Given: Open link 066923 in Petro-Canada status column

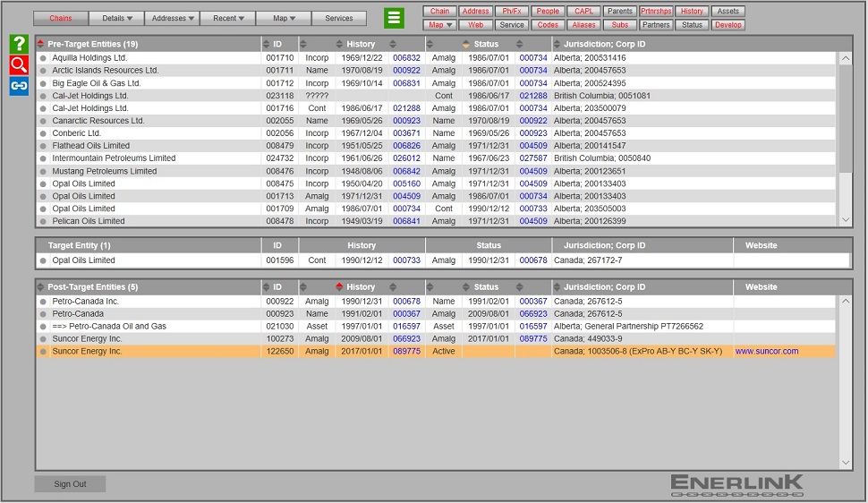Looking at the screenshot, I should click(x=533, y=313).
